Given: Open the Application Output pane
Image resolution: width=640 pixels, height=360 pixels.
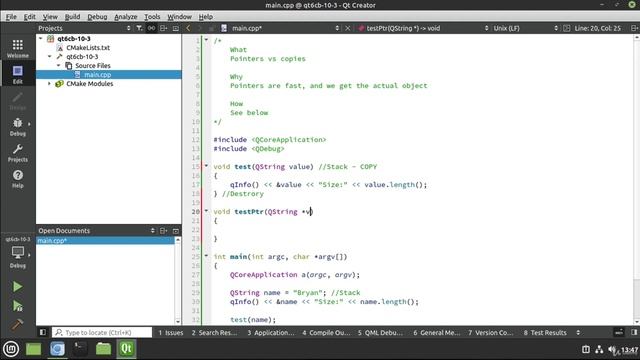Looking at the screenshot, I should (x=271, y=332).
